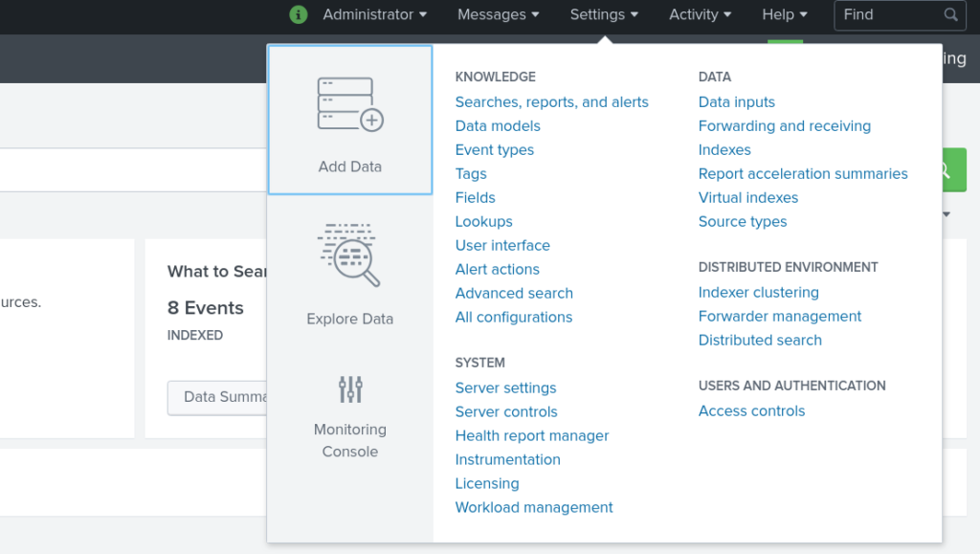Click the 8 Events count text
This screenshot has height=554, width=980.
[x=206, y=308]
